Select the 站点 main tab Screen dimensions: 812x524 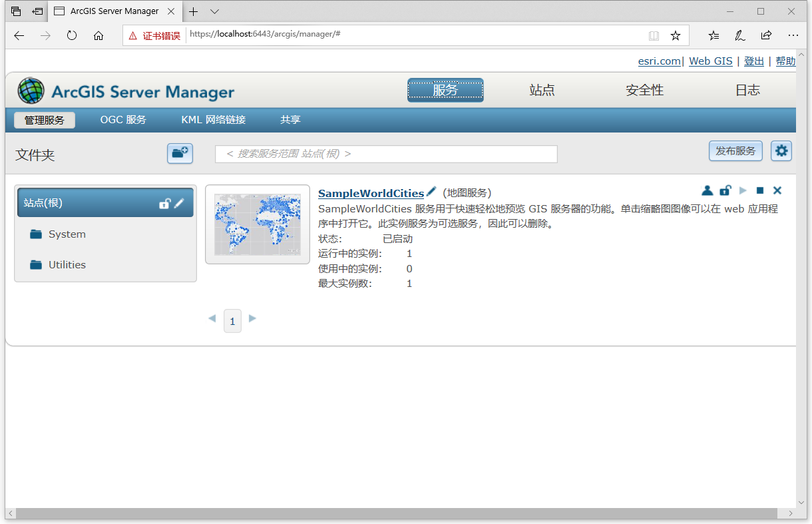click(542, 90)
